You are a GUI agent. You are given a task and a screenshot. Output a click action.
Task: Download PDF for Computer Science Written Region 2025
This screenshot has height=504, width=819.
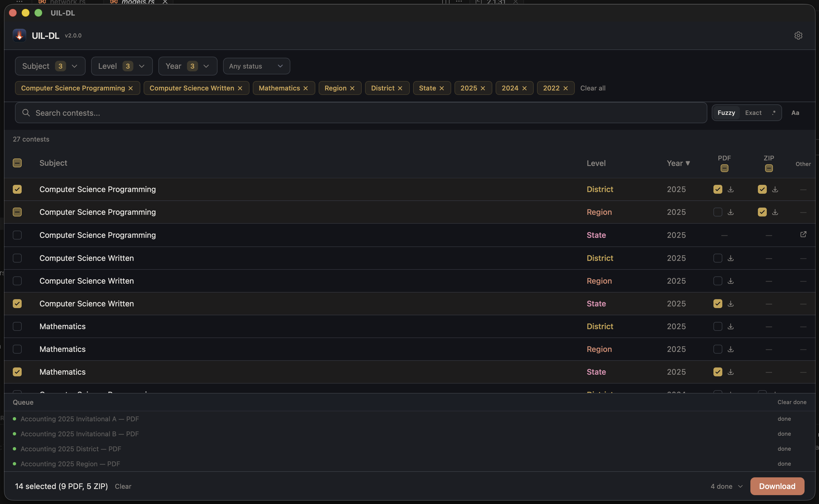[x=731, y=281]
